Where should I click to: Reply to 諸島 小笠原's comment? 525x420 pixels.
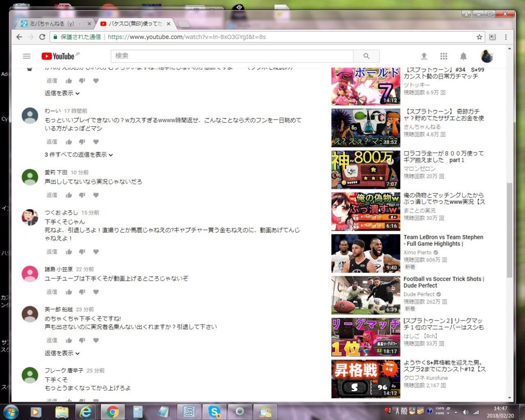pos(52,292)
